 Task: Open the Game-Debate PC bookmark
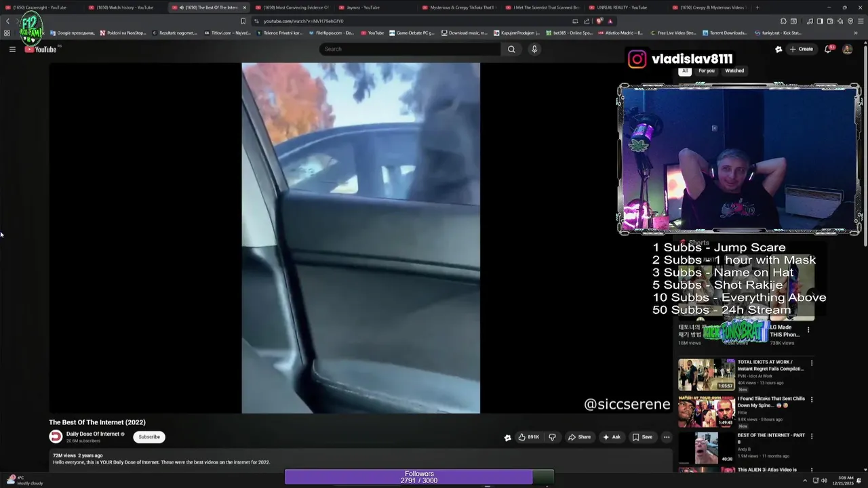coord(412,33)
